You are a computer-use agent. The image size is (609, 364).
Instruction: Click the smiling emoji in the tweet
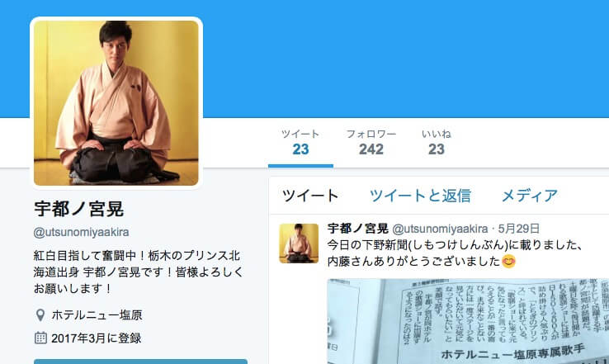click(508, 262)
